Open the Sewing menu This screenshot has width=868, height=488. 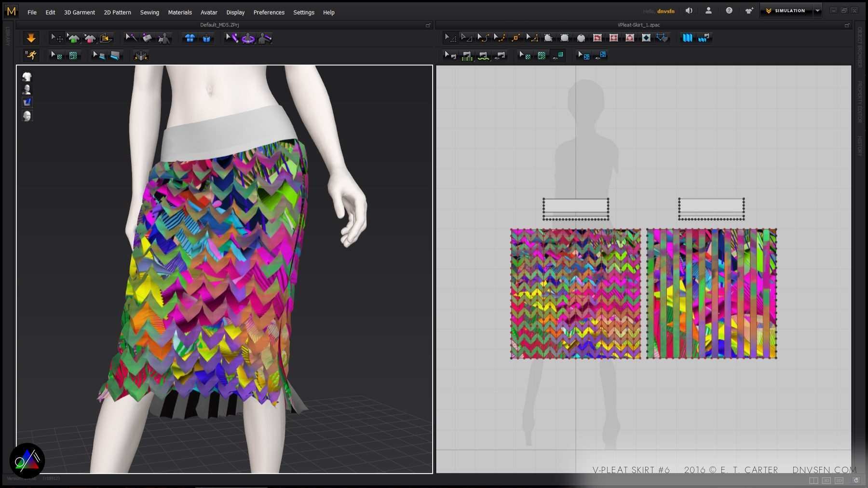pyautogui.click(x=149, y=12)
